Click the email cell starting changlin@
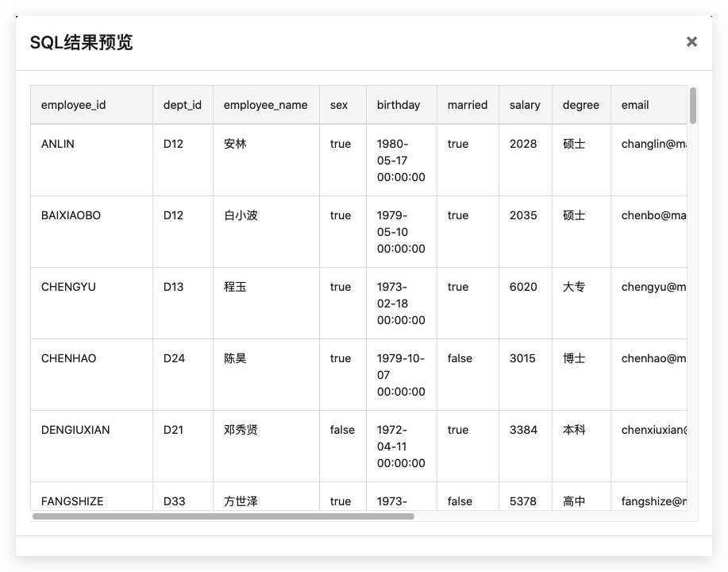This screenshot has width=728, height=572. (x=649, y=160)
